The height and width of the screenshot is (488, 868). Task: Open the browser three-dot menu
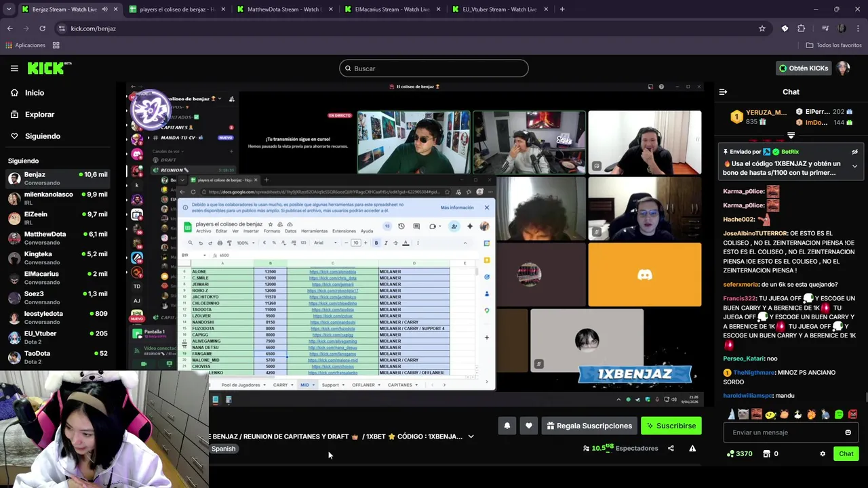pos(858,28)
